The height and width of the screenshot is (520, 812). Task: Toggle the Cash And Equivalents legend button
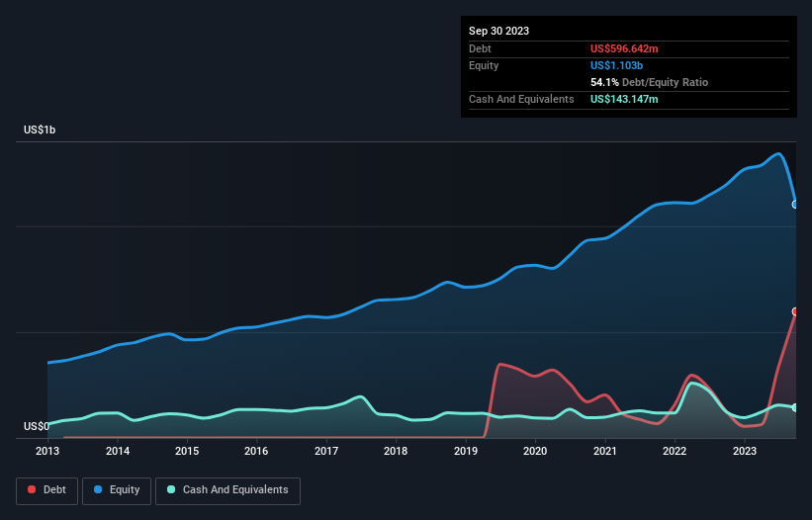pyautogui.click(x=227, y=490)
